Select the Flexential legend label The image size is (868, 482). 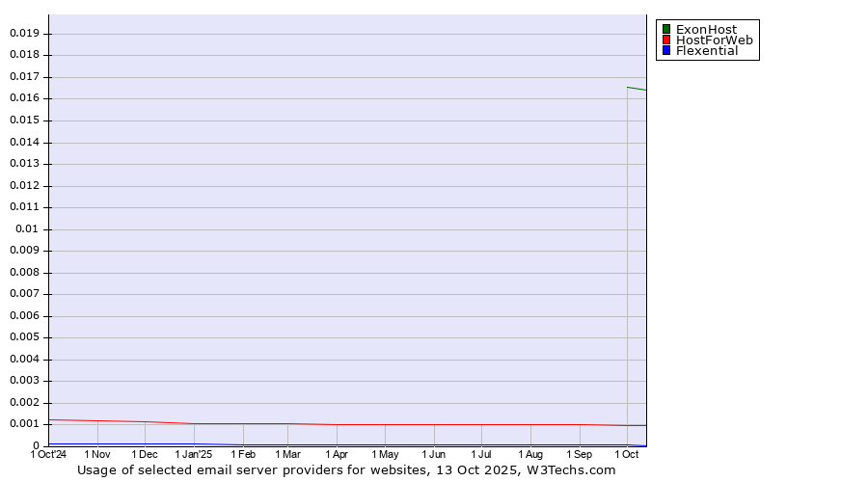tap(707, 51)
